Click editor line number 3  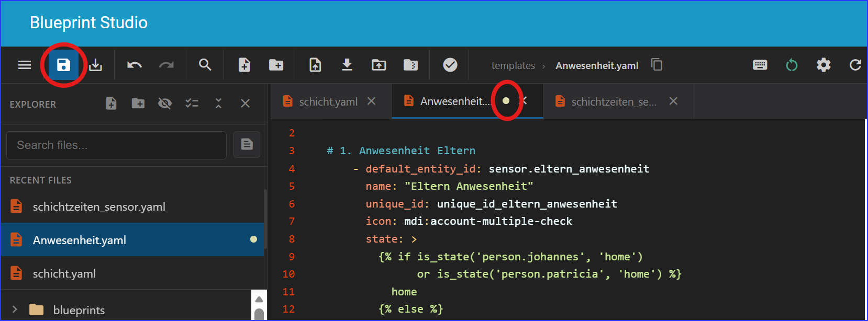coord(292,151)
